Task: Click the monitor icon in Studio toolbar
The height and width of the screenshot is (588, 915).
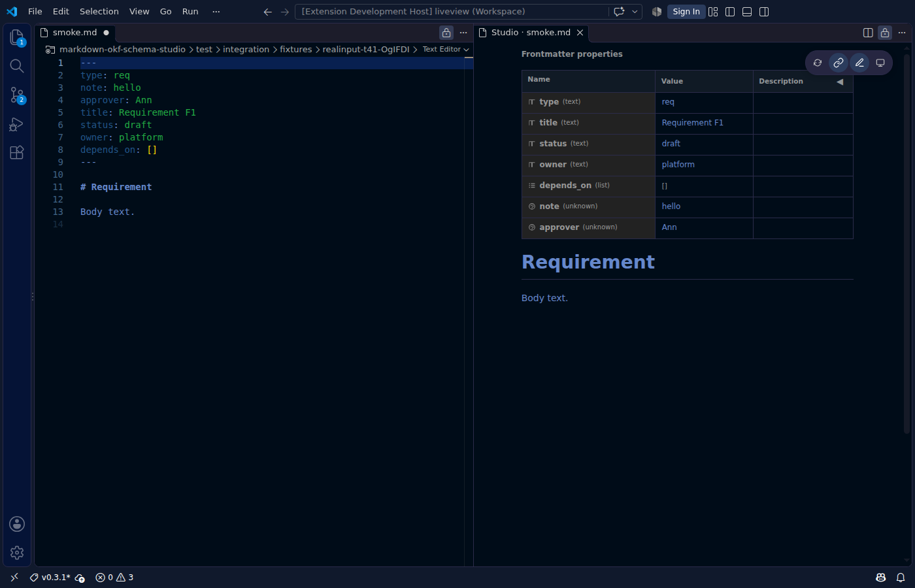Action: coord(880,63)
